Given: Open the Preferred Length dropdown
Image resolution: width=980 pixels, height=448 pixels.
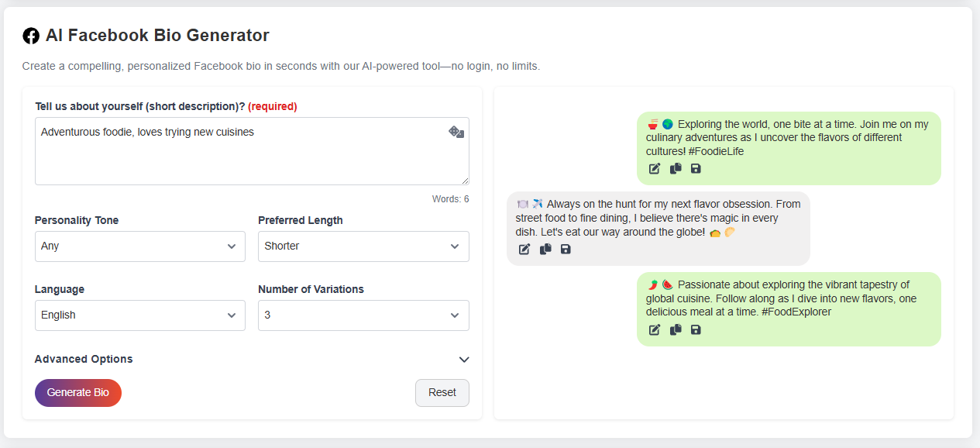Looking at the screenshot, I should pos(363,246).
